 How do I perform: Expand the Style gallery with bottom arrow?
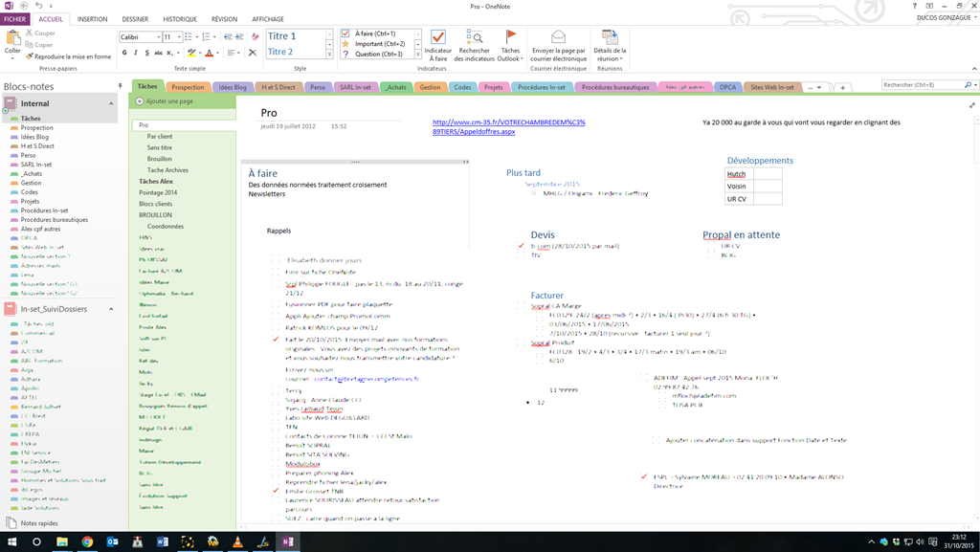(329, 55)
